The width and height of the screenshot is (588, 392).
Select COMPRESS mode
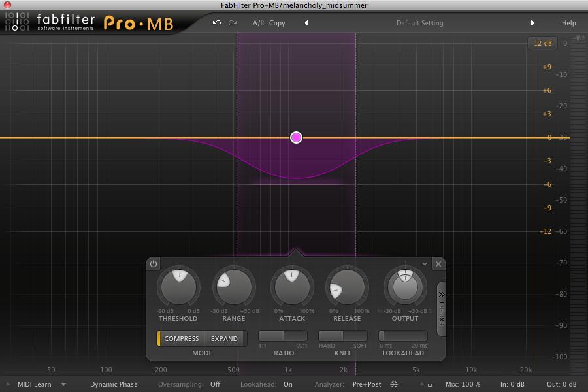click(182, 338)
